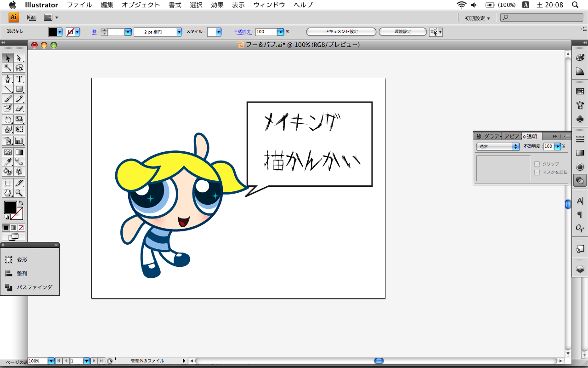Choose the Line Segment tool
The image size is (588, 368).
point(8,89)
